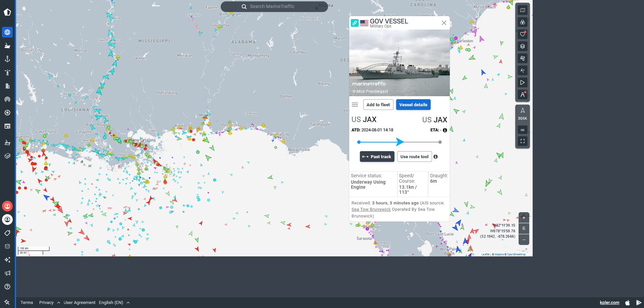Image resolution: width=644 pixels, height=308 pixels.
Task: Click the white profile avatar icon
Action: [x=7, y=220]
